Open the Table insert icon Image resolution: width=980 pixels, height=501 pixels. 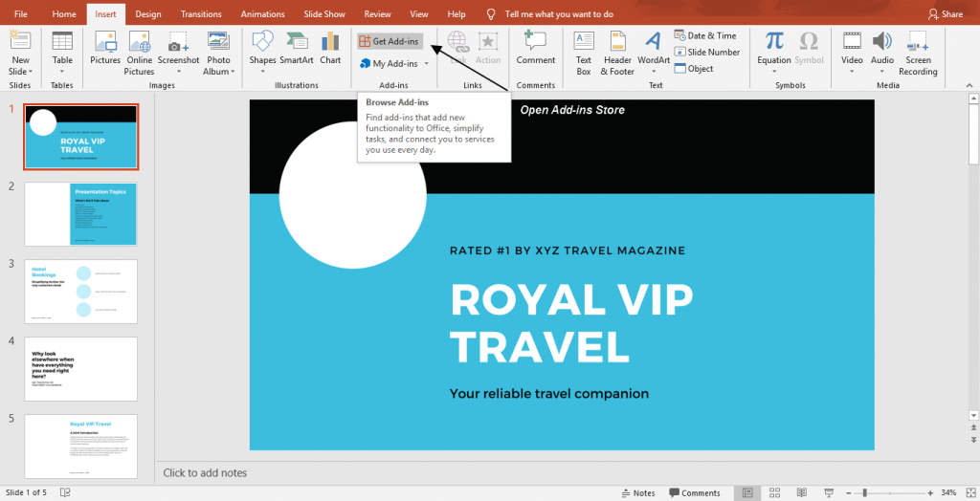[62, 41]
